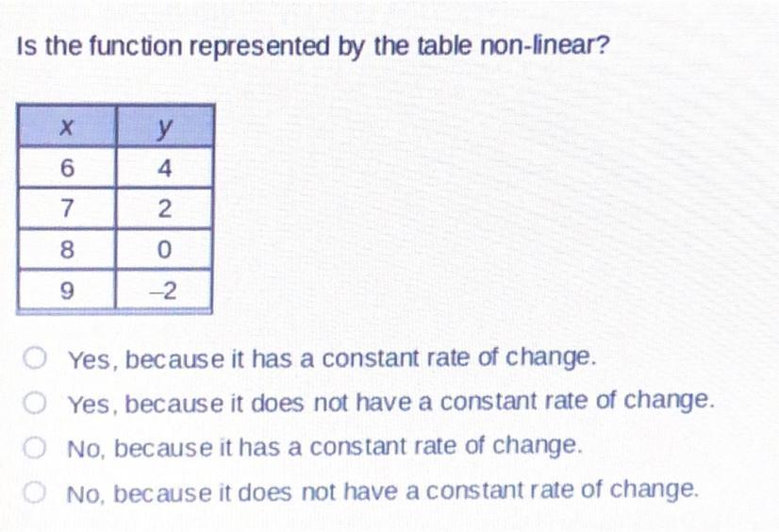Screen dimensions: 779x532
Task: Mark the 'No, does not have constant rate' radio button
Action: (36, 490)
